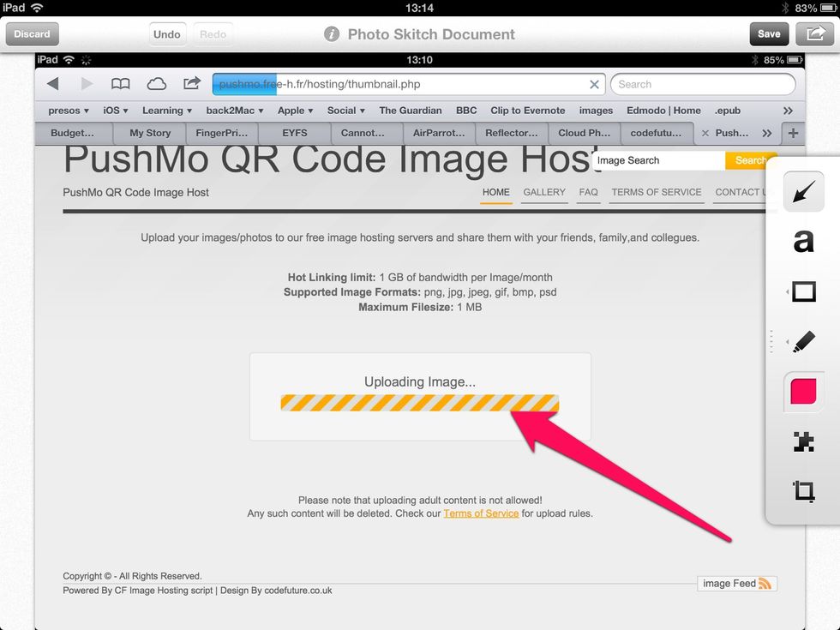Tap the striped upload progress bar

(x=419, y=403)
